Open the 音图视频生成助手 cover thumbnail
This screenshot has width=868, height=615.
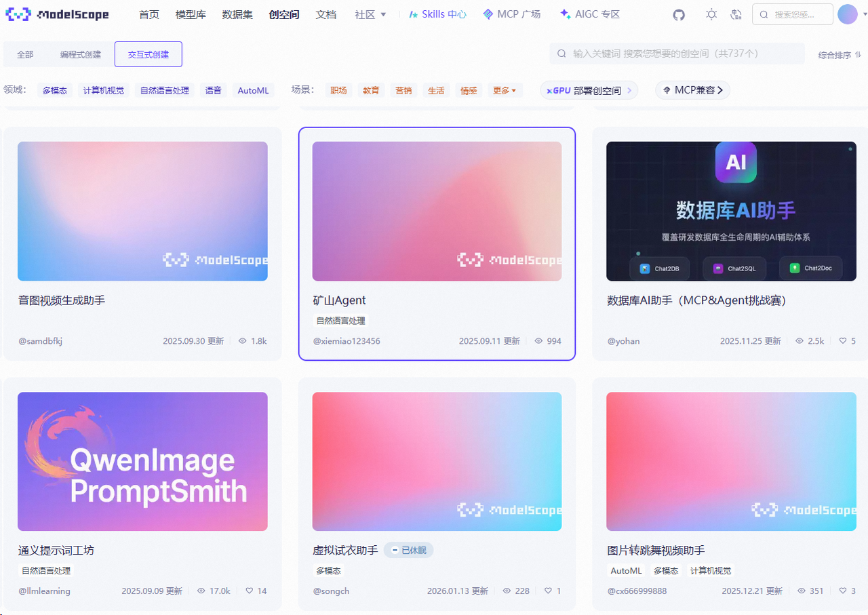142,211
